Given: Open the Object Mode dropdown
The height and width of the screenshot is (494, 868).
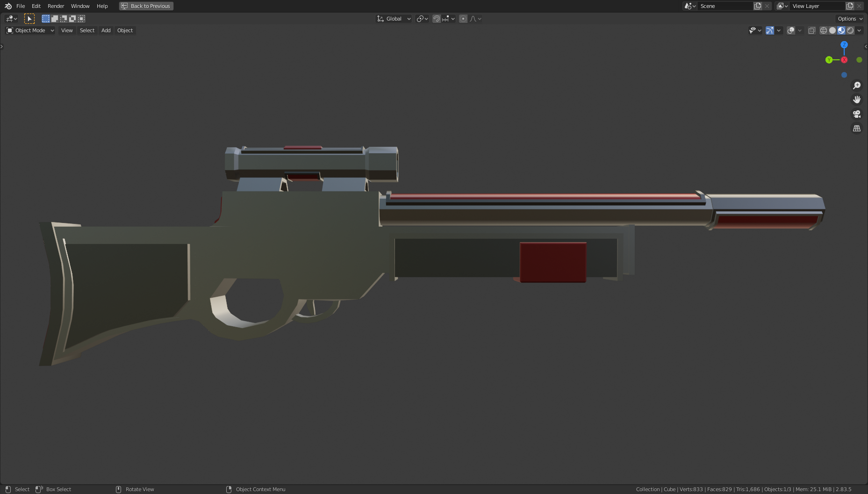Looking at the screenshot, I should click(x=29, y=30).
